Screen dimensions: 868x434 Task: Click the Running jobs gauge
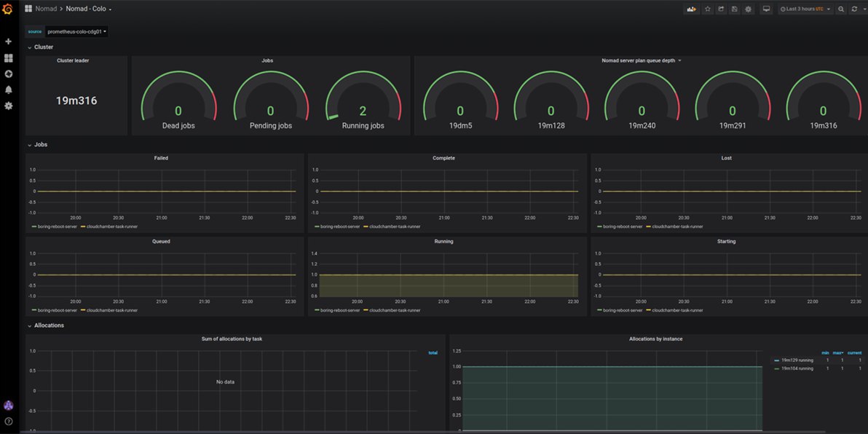point(363,100)
